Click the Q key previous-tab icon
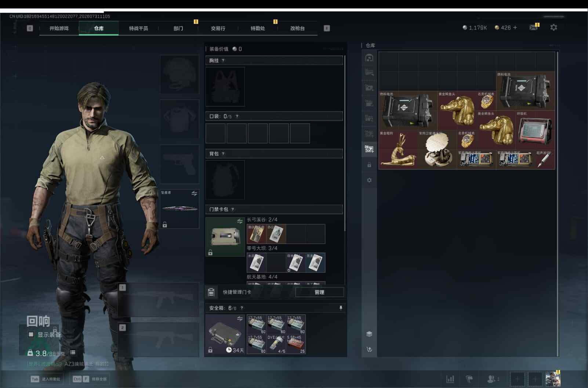Screen dimensions: 588x388 pos(30,28)
